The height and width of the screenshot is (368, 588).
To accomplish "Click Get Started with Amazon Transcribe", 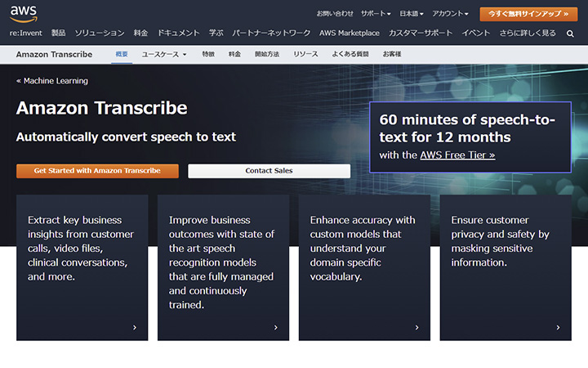I will (97, 171).
